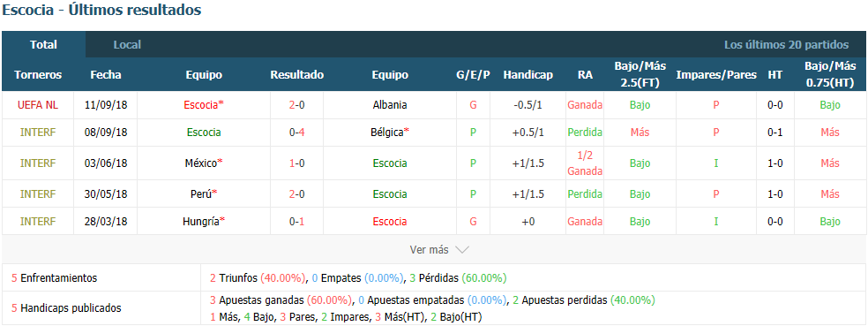Click the Impares/Pares column header
868x326 pixels.
(x=715, y=75)
